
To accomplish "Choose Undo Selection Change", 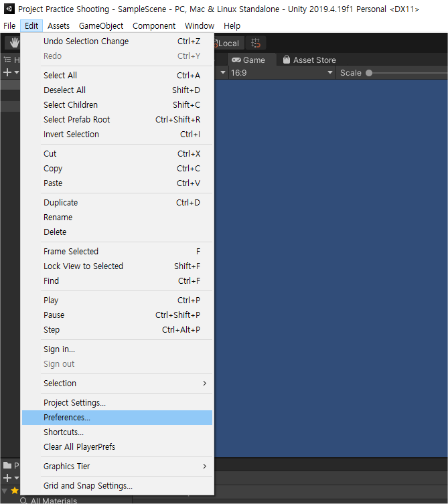I will (117, 41).
